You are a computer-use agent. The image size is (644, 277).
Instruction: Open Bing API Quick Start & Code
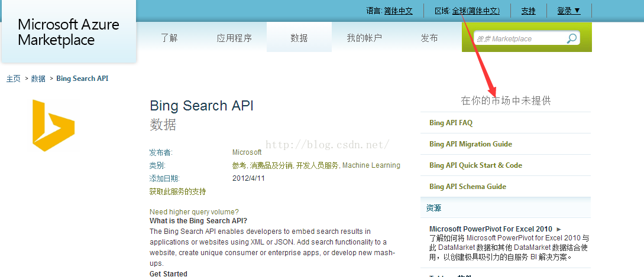pos(475,165)
